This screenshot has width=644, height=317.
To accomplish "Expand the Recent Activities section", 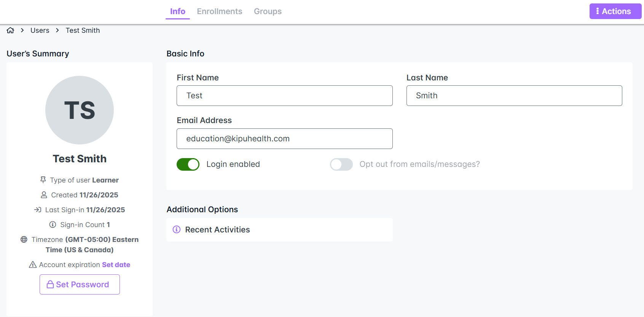I will pos(217,230).
